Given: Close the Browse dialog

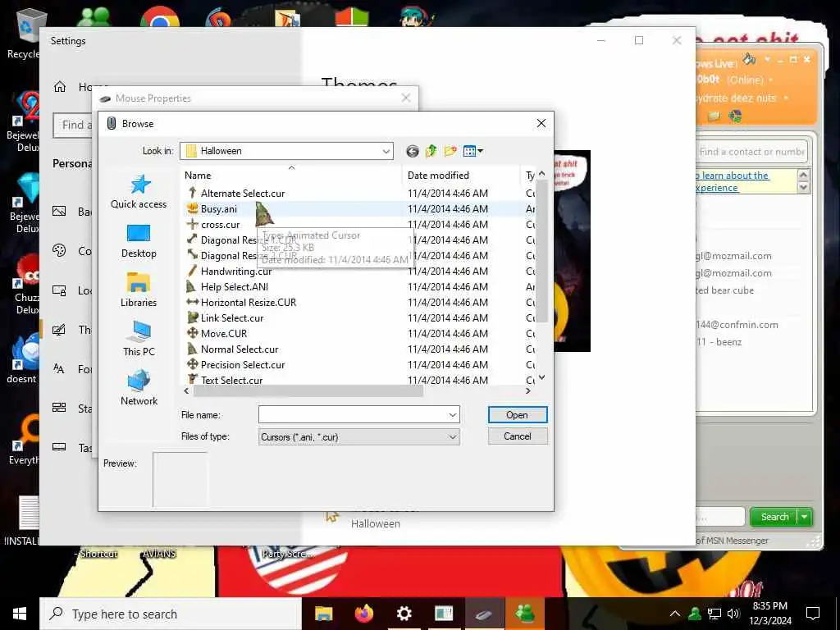Looking at the screenshot, I should pyautogui.click(x=541, y=123).
